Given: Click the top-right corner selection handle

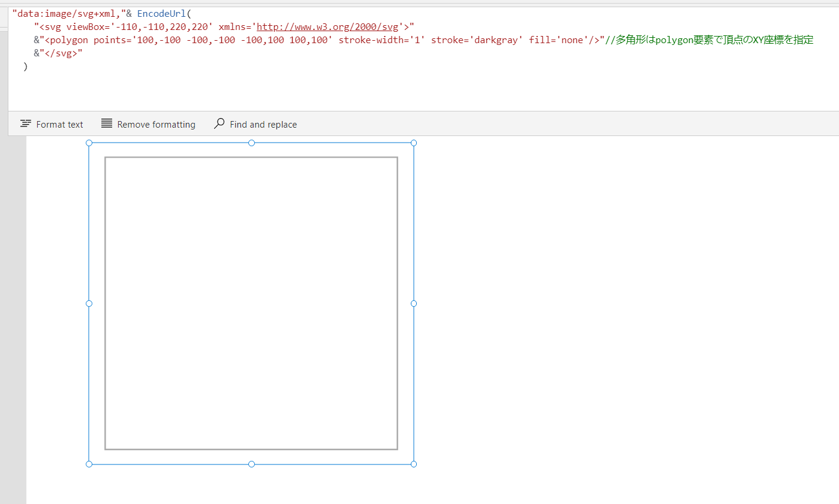Looking at the screenshot, I should [x=414, y=143].
